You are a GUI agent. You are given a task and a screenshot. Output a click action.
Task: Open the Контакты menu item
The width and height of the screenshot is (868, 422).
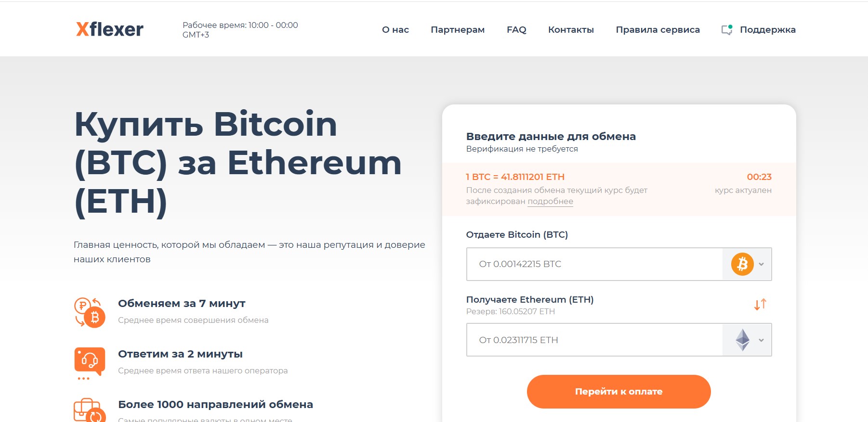[x=571, y=30]
